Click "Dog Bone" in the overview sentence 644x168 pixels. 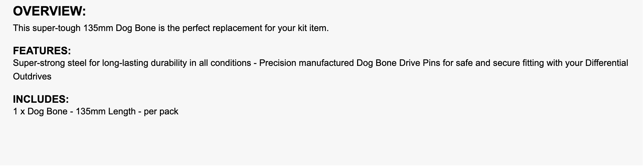tap(135, 28)
